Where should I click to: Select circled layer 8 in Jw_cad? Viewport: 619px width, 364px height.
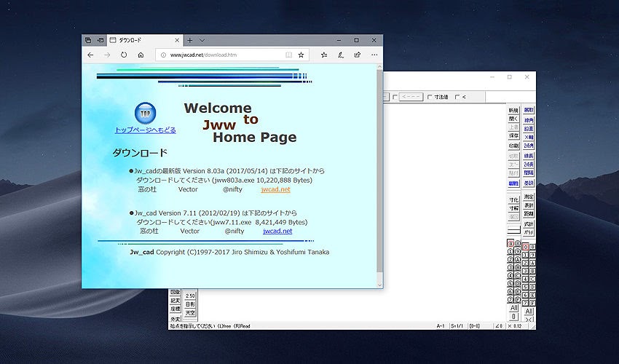point(518,244)
